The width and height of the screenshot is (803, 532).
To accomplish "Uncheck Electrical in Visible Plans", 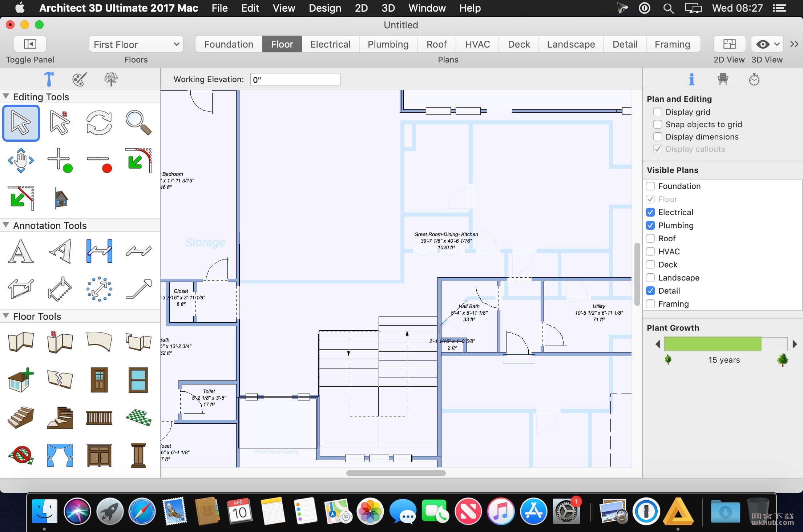I will tap(650, 212).
